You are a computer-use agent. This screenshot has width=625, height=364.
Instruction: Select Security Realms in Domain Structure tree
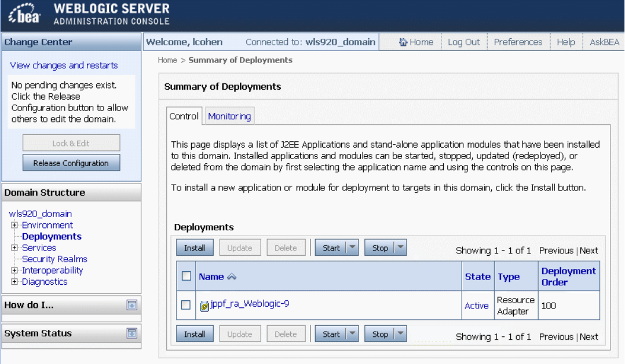(54, 259)
